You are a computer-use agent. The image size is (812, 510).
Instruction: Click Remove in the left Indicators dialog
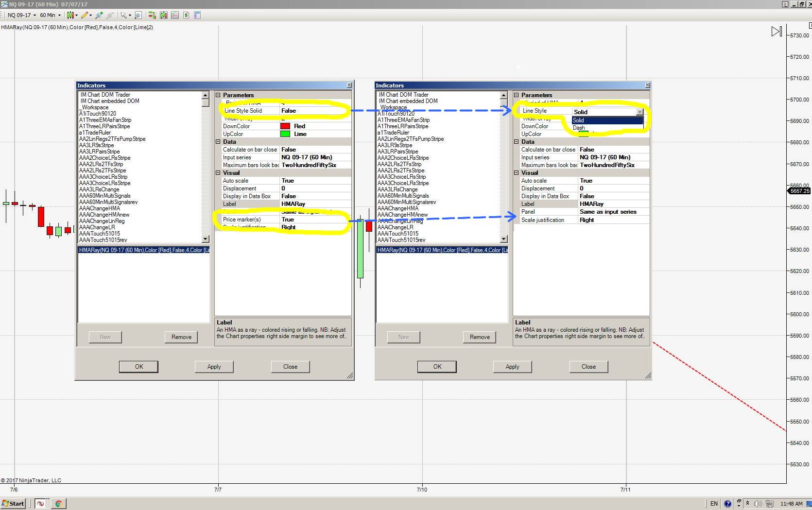pos(181,337)
